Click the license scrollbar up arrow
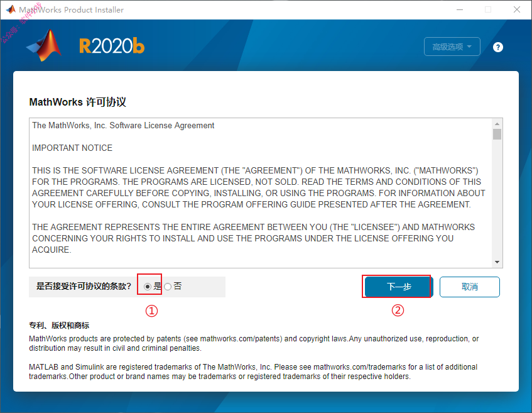The height and width of the screenshot is (413, 532). click(497, 124)
